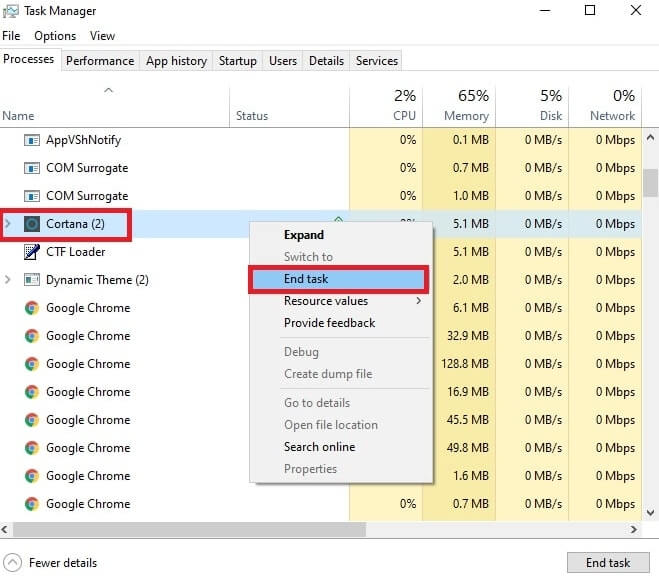This screenshot has height=580, width=659.
Task: Choose Provide feedback in context menu
Action: tap(330, 323)
